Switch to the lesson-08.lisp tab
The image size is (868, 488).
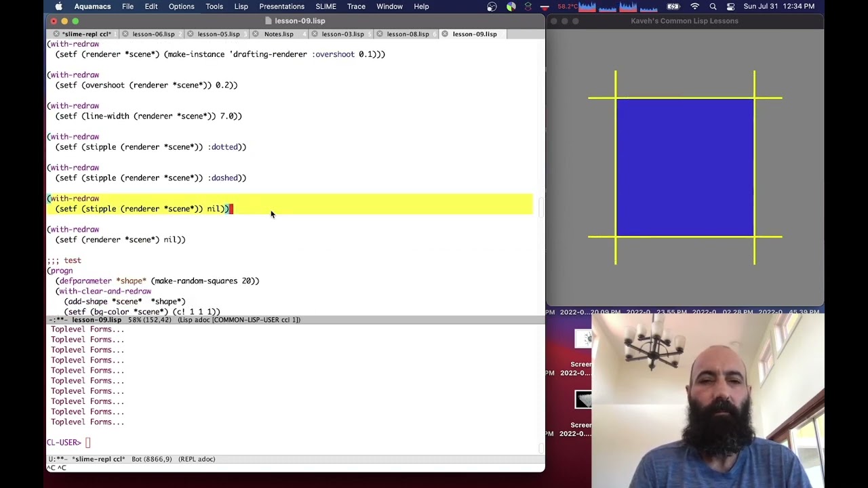coord(408,34)
